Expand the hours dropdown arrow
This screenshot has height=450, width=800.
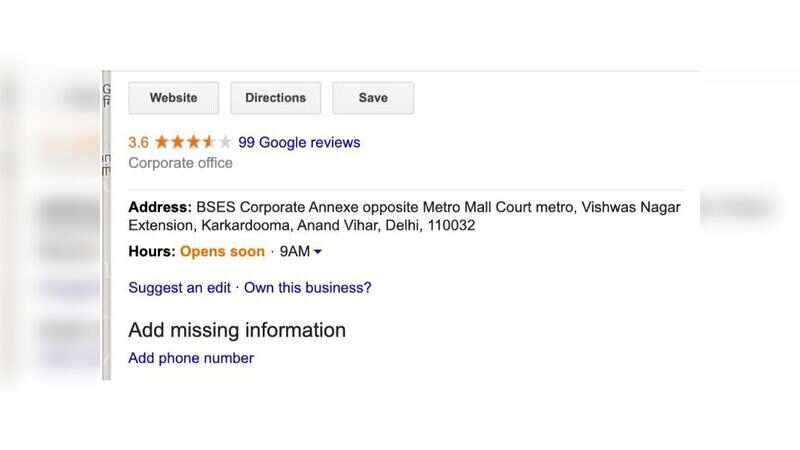(318, 252)
